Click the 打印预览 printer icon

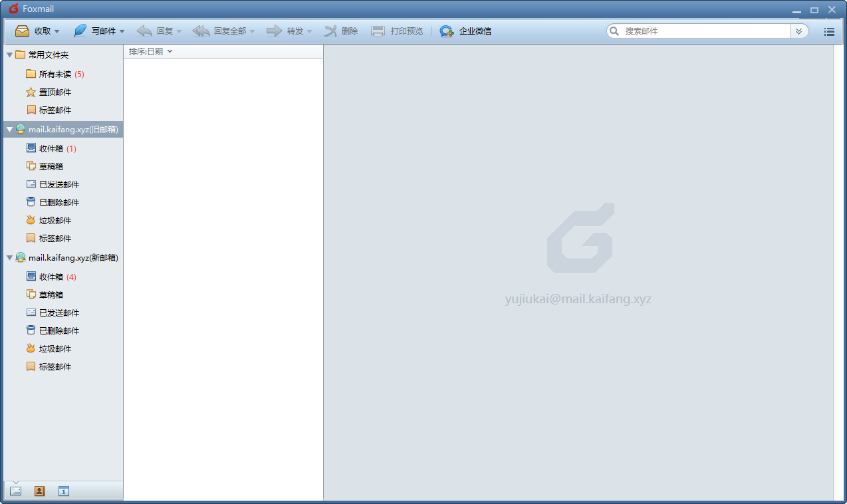coord(378,31)
